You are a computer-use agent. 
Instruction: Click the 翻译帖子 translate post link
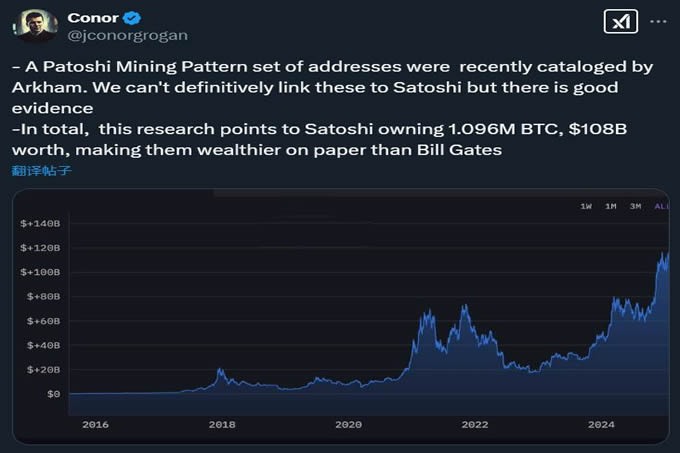coord(42,171)
